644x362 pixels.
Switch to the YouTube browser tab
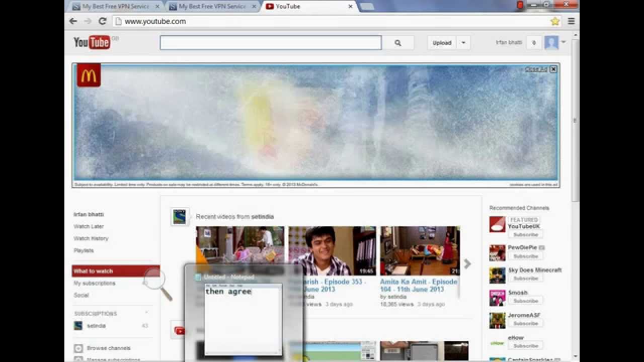[310, 7]
